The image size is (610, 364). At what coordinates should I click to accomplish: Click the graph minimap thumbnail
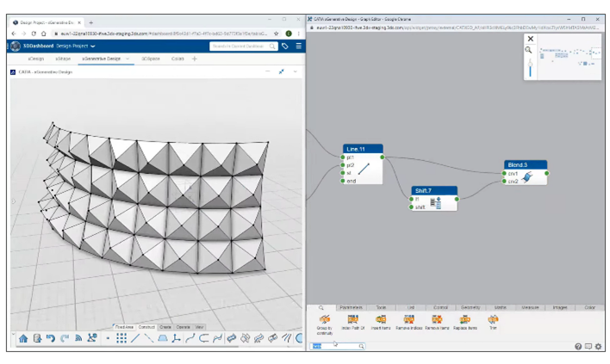click(x=570, y=56)
